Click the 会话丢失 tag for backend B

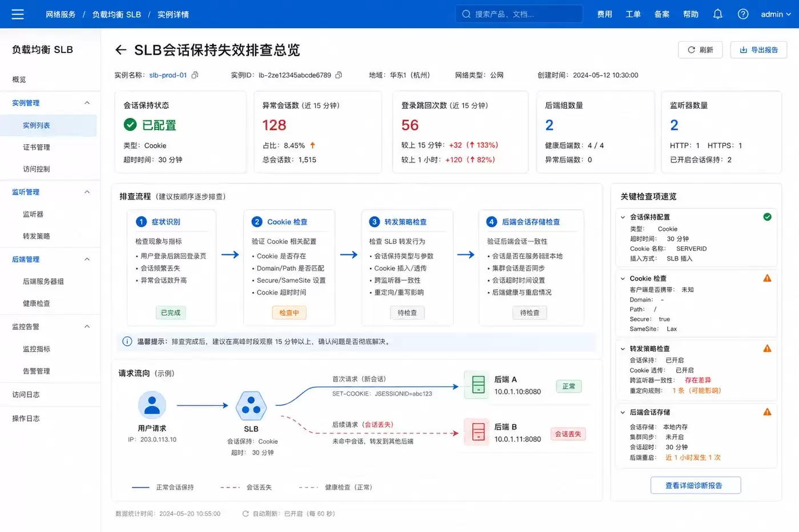tap(568, 434)
